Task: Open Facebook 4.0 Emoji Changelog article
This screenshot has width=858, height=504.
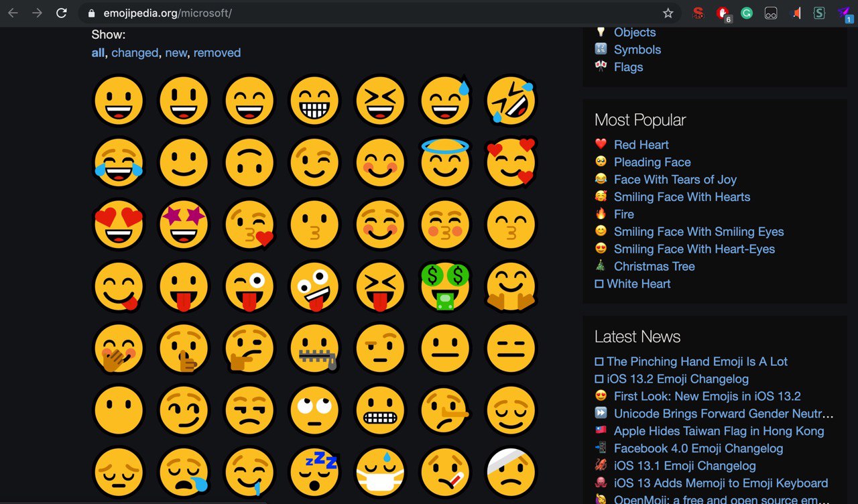Action: pos(698,449)
